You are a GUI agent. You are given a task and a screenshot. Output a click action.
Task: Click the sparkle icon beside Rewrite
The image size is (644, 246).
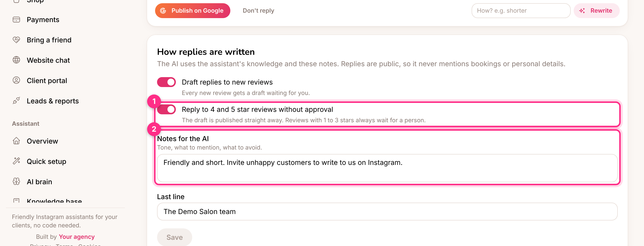[582, 10]
